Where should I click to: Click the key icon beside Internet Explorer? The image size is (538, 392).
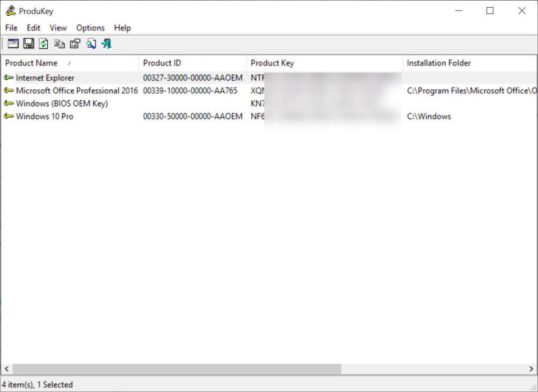click(8, 78)
